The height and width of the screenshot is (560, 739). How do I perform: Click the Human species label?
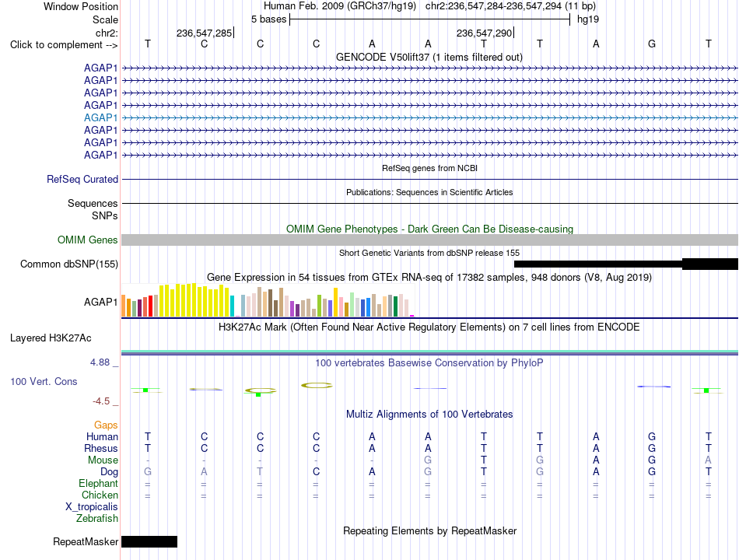tap(102, 436)
